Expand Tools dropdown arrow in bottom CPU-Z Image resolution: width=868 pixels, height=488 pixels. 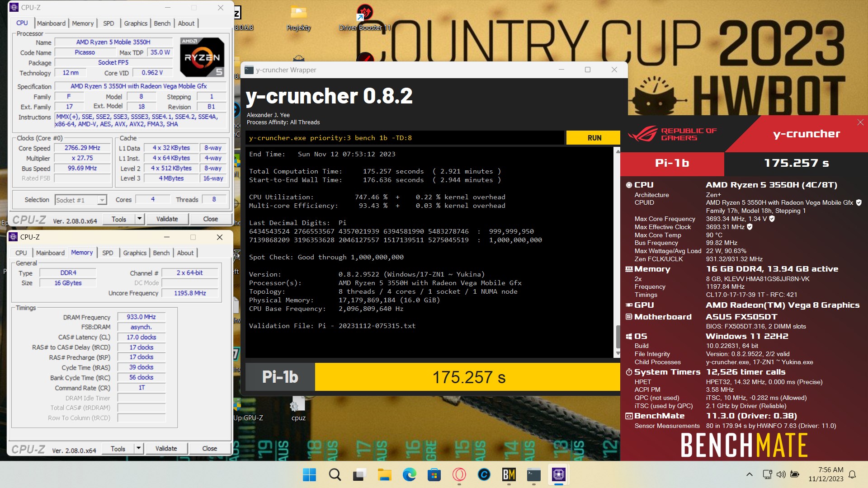click(139, 449)
